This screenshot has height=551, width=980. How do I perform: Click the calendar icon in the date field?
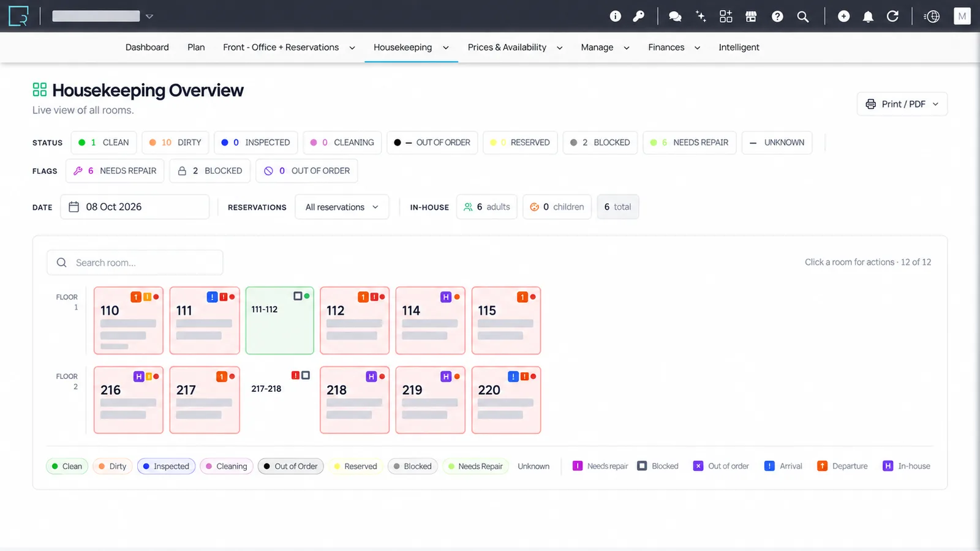coord(74,207)
